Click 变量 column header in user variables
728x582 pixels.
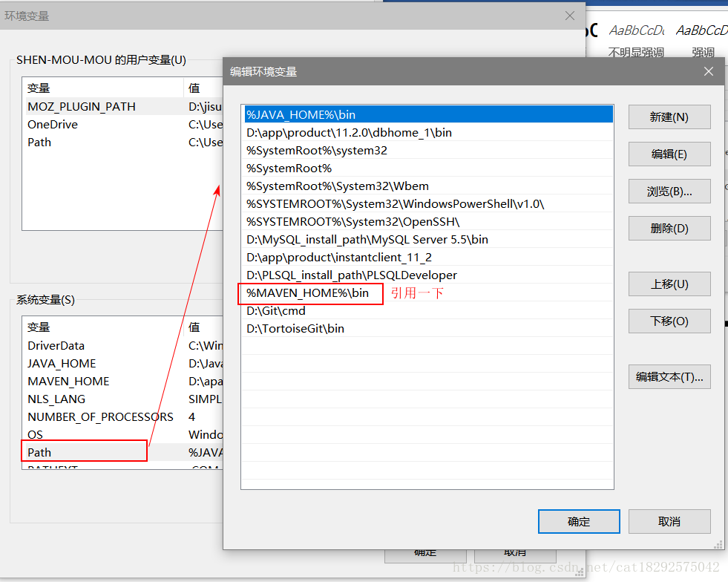coord(103,88)
